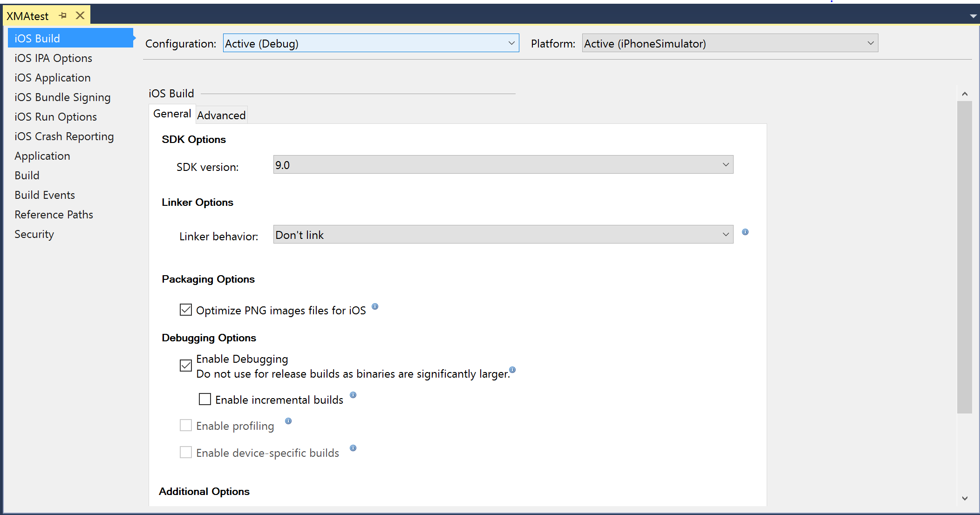
Task: Open the SDK version dropdown
Action: pyautogui.click(x=503, y=165)
